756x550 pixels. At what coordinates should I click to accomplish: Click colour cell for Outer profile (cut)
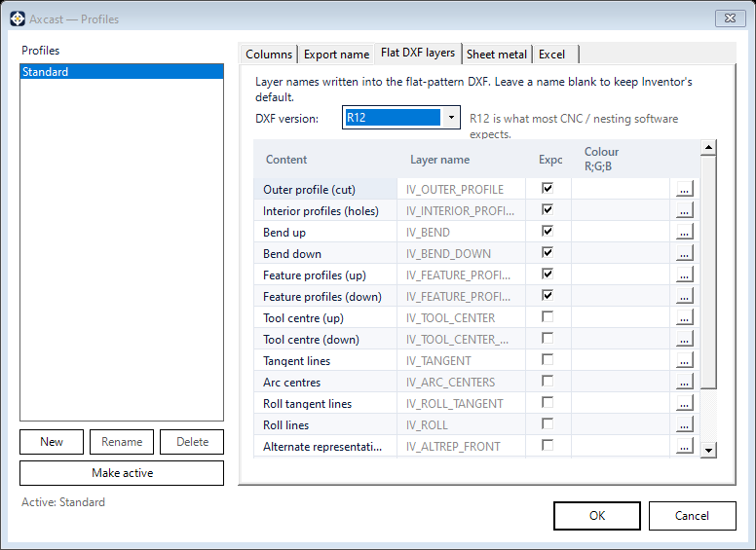(x=620, y=189)
